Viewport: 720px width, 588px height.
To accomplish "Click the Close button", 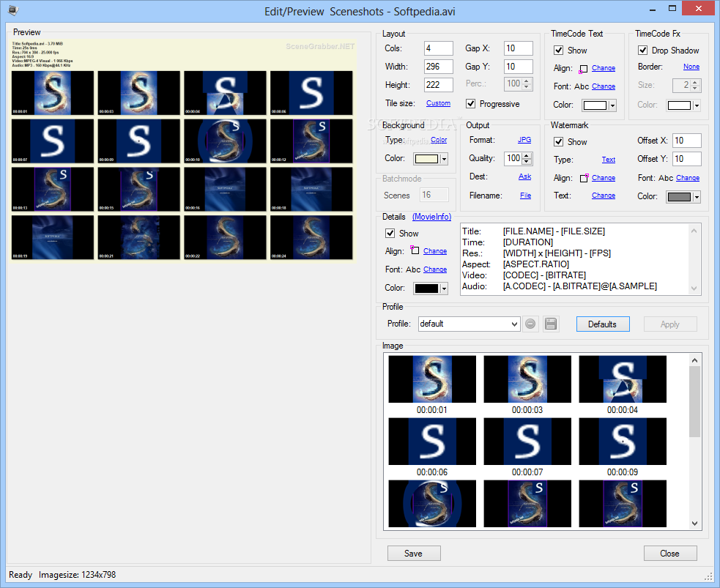I will 670,553.
